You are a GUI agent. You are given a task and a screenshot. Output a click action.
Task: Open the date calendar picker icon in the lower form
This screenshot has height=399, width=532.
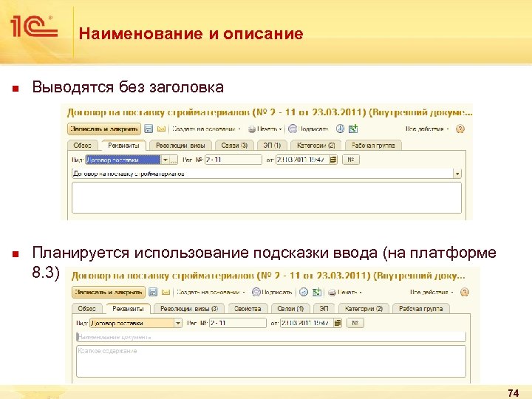pyautogui.click(x=338, y=323)
